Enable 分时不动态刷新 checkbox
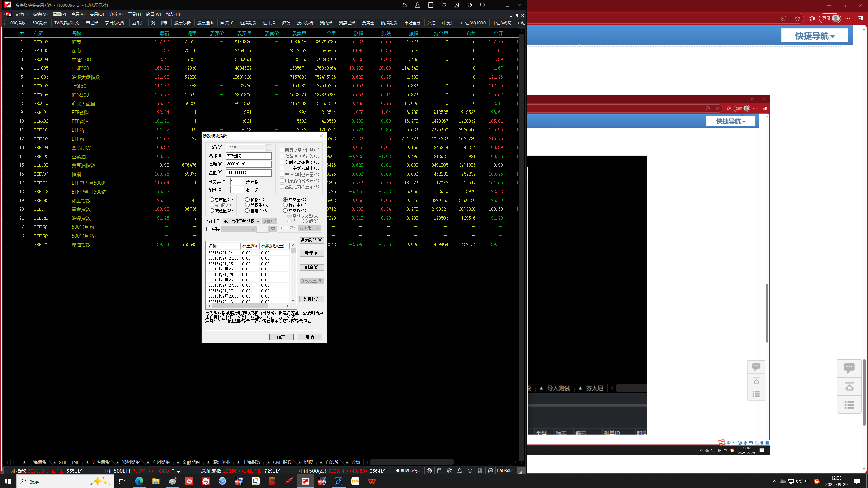 pos(282,162)
